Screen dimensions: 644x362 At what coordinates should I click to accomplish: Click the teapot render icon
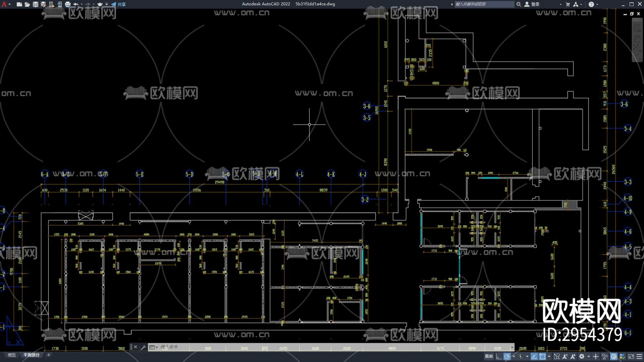(100, 4)
